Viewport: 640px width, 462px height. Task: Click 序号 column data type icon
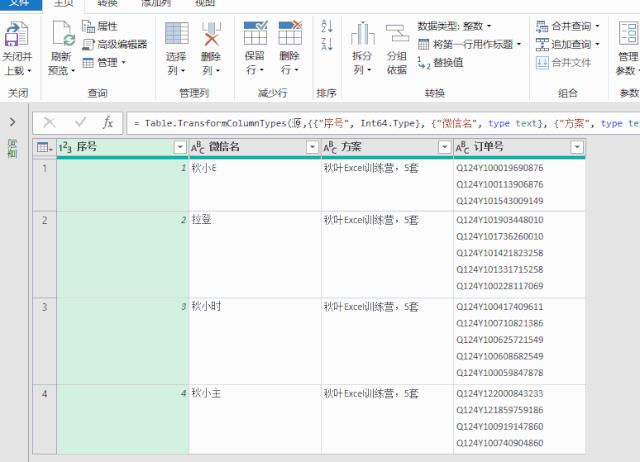65,147
